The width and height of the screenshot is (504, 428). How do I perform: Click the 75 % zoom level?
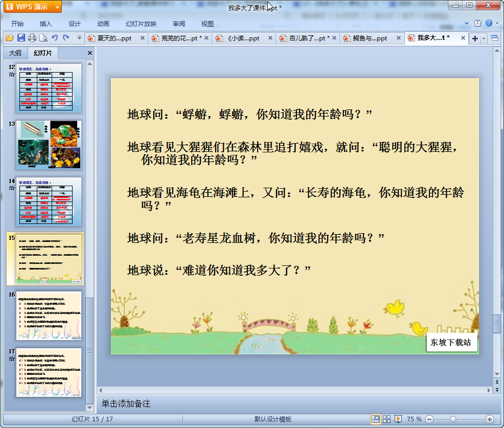pos(414,419)
